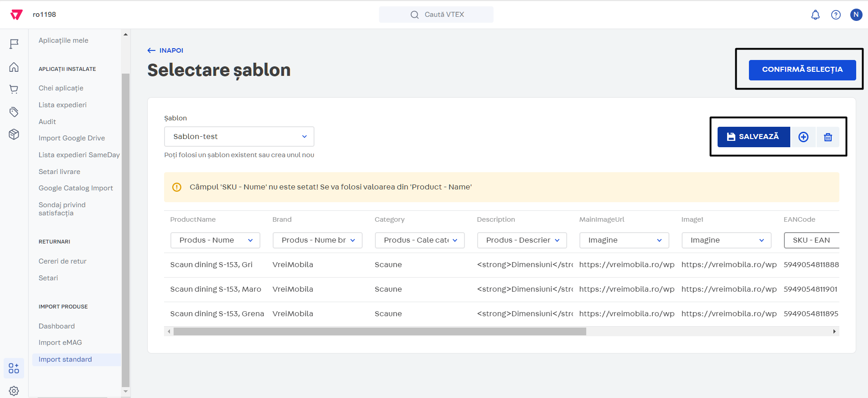Open the price tag promotions icon
This screenshot has width=868, height=398.
14,112
